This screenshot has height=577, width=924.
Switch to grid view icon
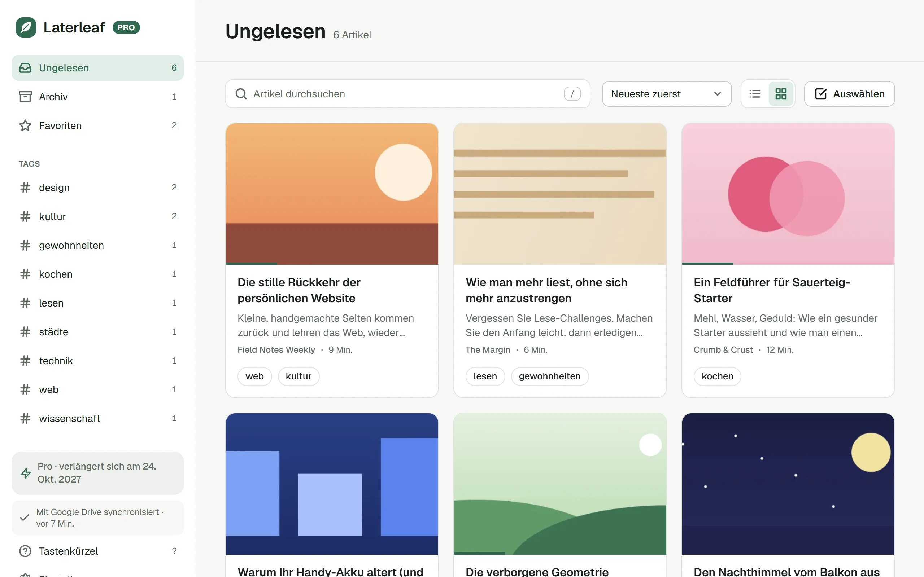click(781, 94)
